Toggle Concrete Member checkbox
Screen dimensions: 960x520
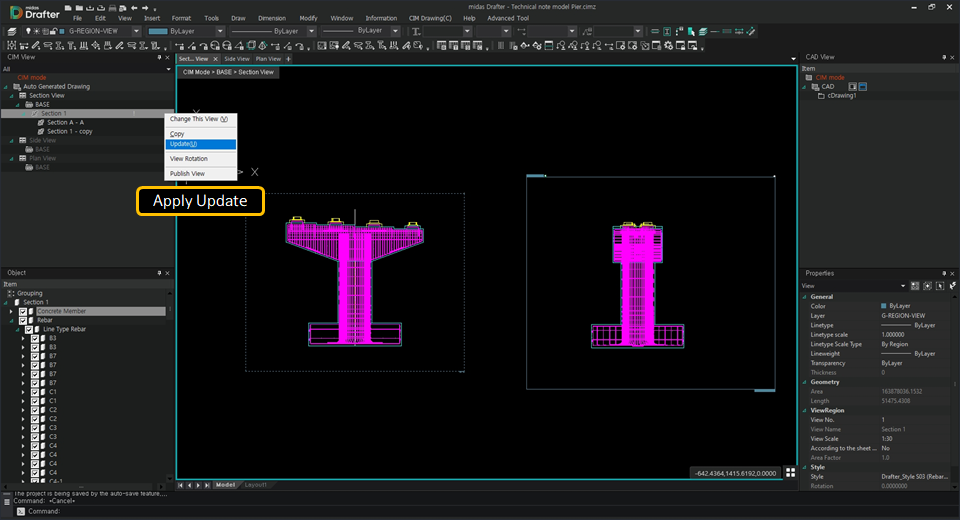[x=23, y=311]
